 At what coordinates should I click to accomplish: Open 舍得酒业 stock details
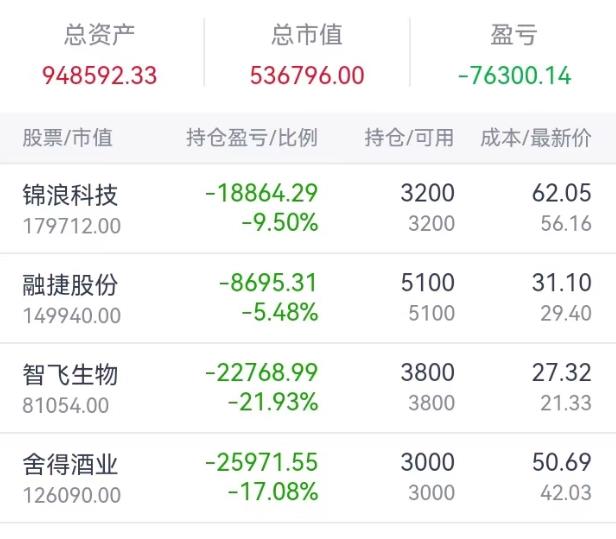pyautogui.click(x=70, y=464)
